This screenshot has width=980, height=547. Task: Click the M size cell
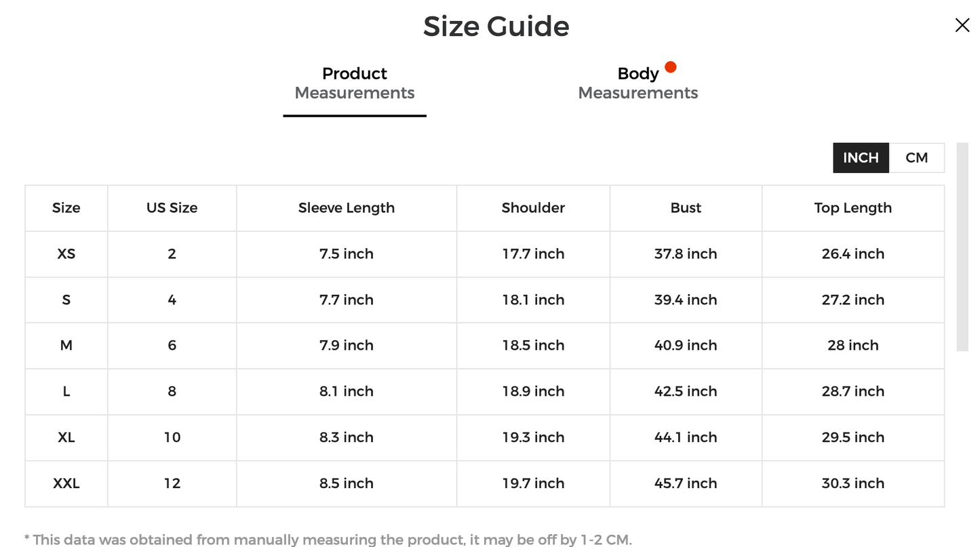pyautogui.click(x=66, y=346)
